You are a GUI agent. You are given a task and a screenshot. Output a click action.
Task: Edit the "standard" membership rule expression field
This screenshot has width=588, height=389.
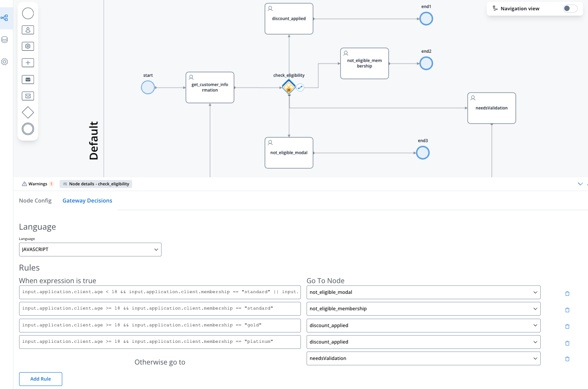pos(160,309)
